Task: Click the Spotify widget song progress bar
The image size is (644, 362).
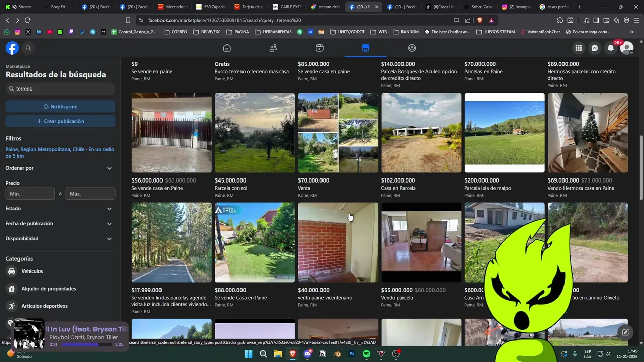Action: 87,344
